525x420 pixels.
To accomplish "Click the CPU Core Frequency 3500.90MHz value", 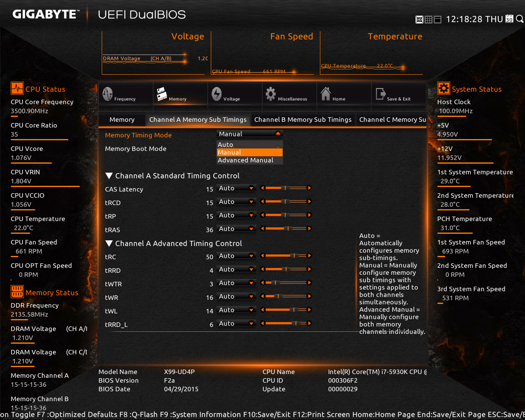I will pyautogui.click(x=30, y=111).
